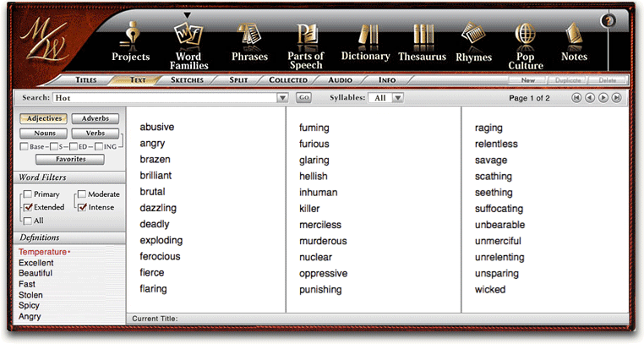Expand the Search history dropdown
644x344 pixels.
(283, 98)
